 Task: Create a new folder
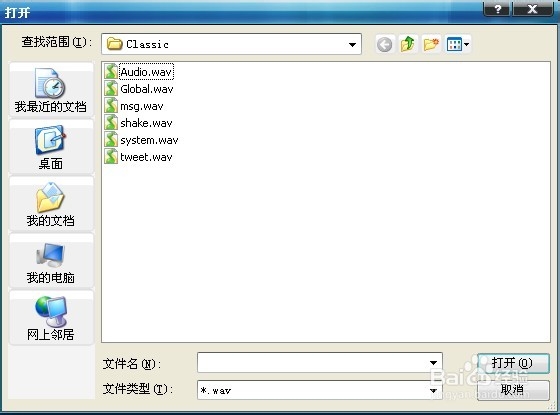(431, 45)
